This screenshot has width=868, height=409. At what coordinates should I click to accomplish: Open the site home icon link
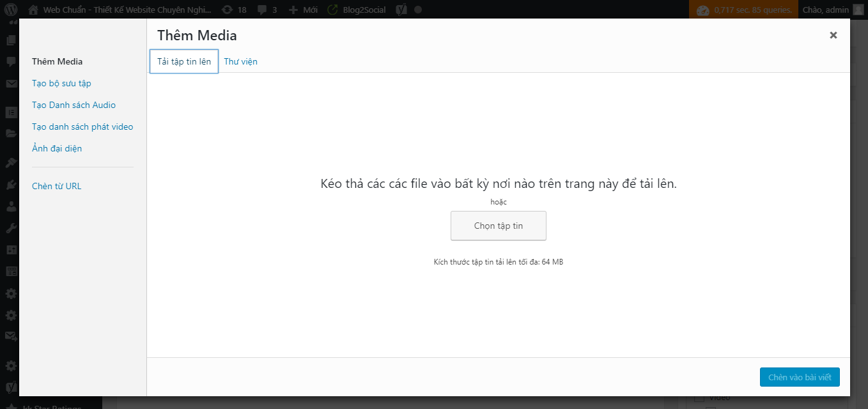[33, 10]
